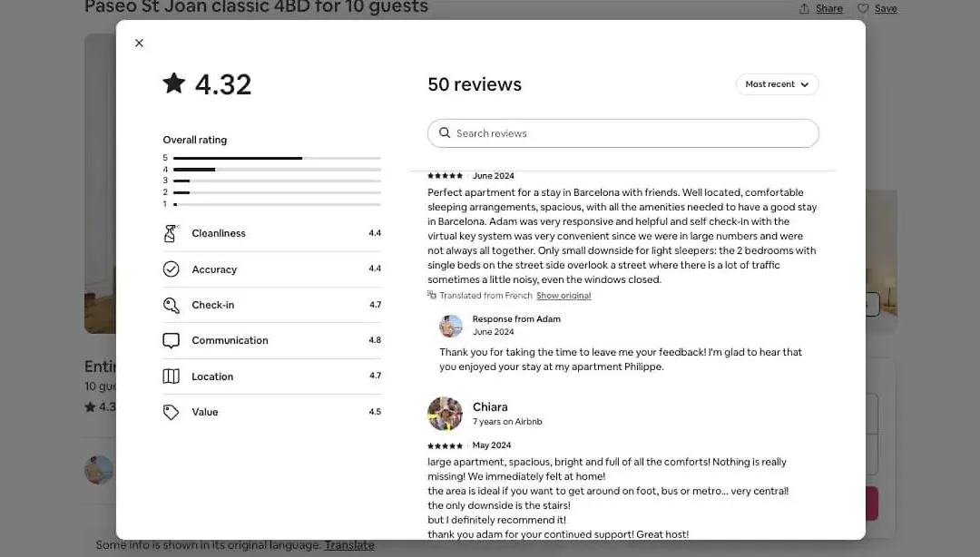Click the Show original link
This screenshot has width=980, height=557.
coord(563,296)
